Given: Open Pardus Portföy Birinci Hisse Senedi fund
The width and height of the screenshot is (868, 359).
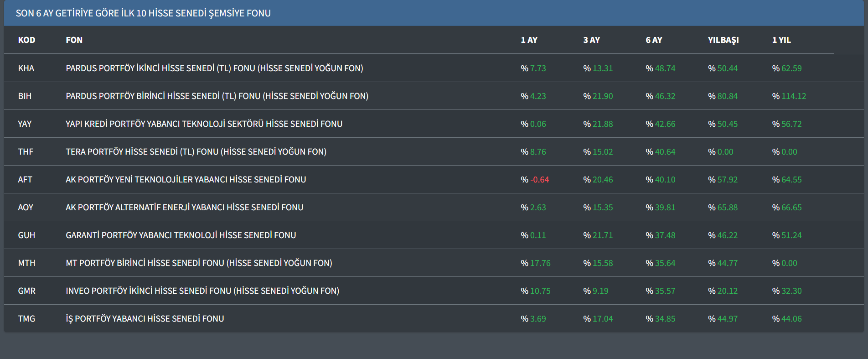Looking at the screenshot, I should (217, 96).
